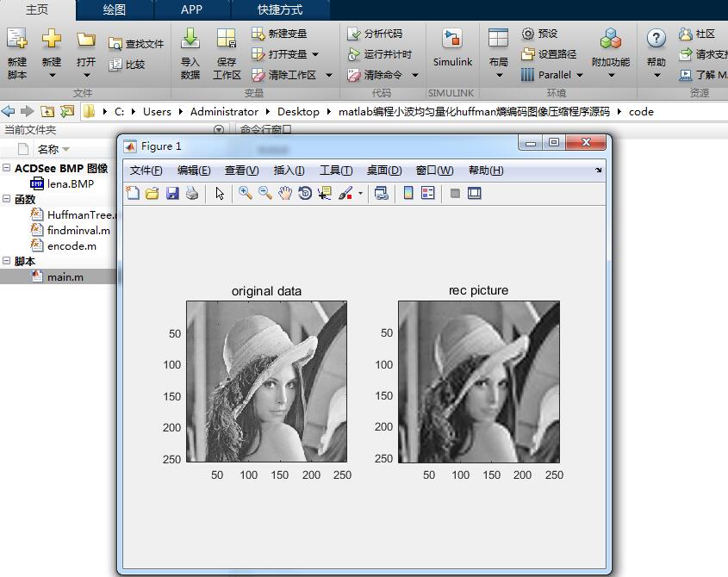Click Import Data (导入数据) icon
Viewport: 728px width, 577px height.
[x=190, y=38]
